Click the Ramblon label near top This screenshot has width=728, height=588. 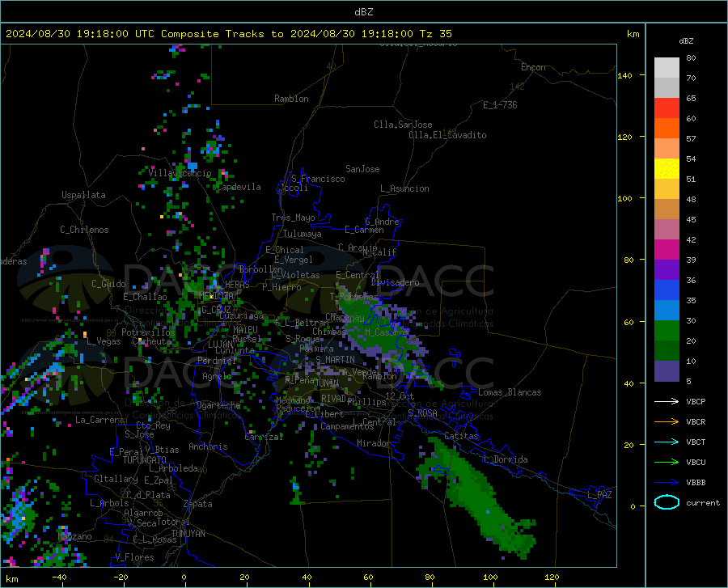[291, 99]
